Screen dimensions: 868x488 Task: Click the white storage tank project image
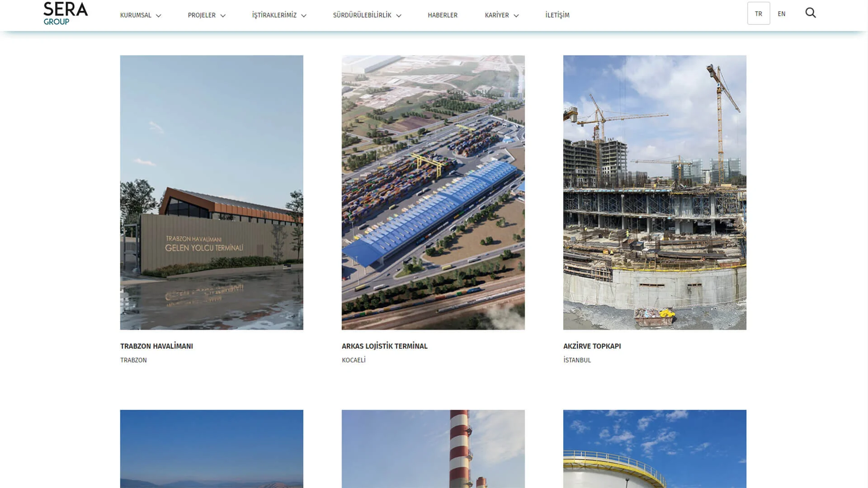click(x=655, y=449)
